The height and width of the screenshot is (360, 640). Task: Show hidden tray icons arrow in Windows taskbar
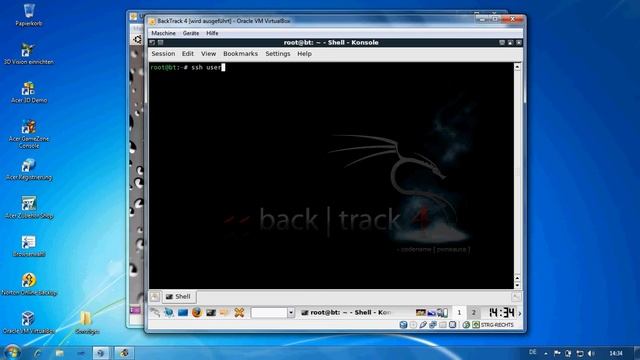(546, 353)
